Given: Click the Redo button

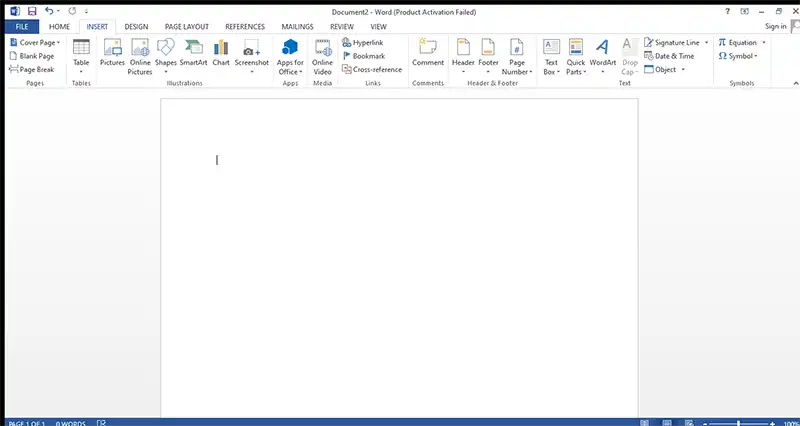Looking at the screenshot, I should [x=72, y=11].
